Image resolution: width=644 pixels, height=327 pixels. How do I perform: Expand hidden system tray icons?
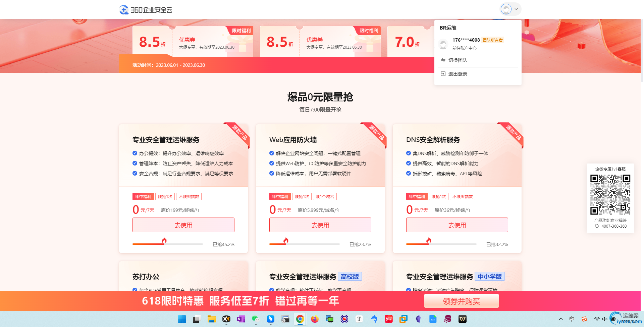[560, 319]
